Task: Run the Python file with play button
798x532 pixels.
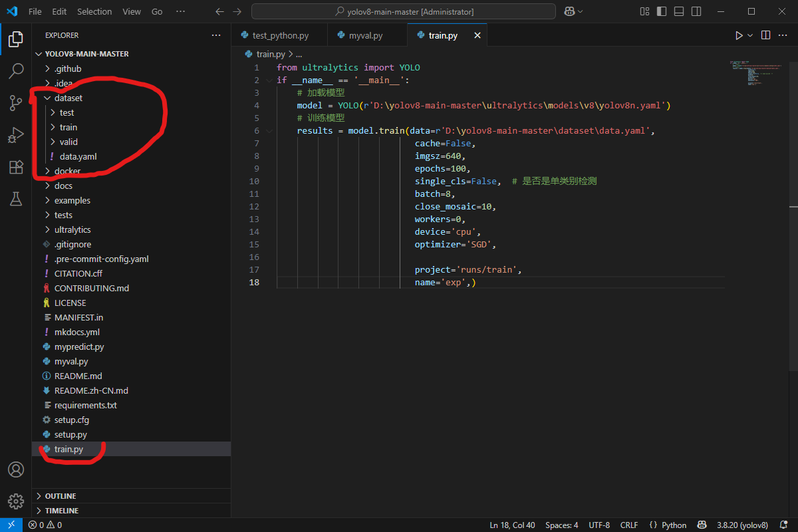Action: pos(739,35)
